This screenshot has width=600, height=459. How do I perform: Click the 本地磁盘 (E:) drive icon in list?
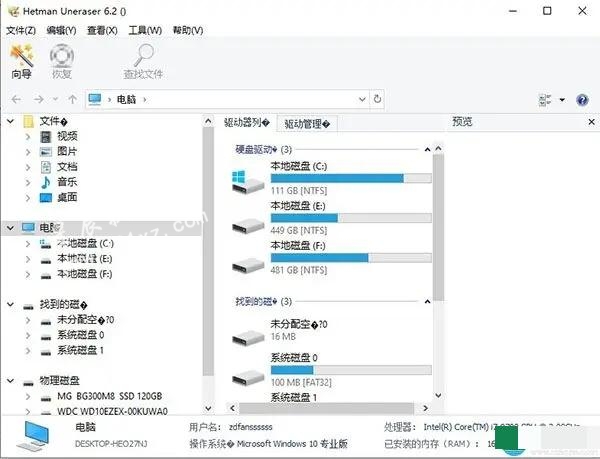click(x=248, y=226)
